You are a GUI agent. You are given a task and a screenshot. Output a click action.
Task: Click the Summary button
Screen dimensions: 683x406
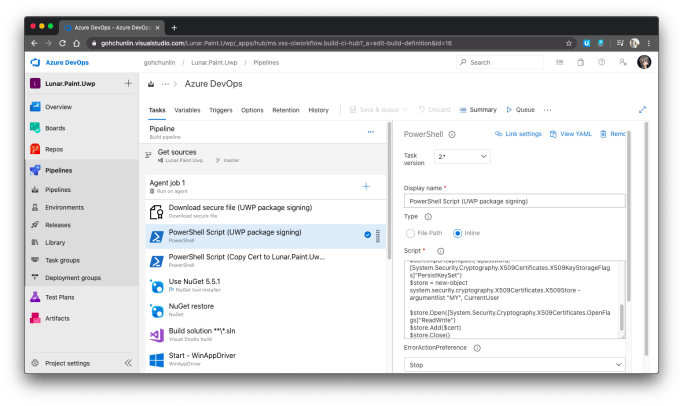click(x=478, y=110)
